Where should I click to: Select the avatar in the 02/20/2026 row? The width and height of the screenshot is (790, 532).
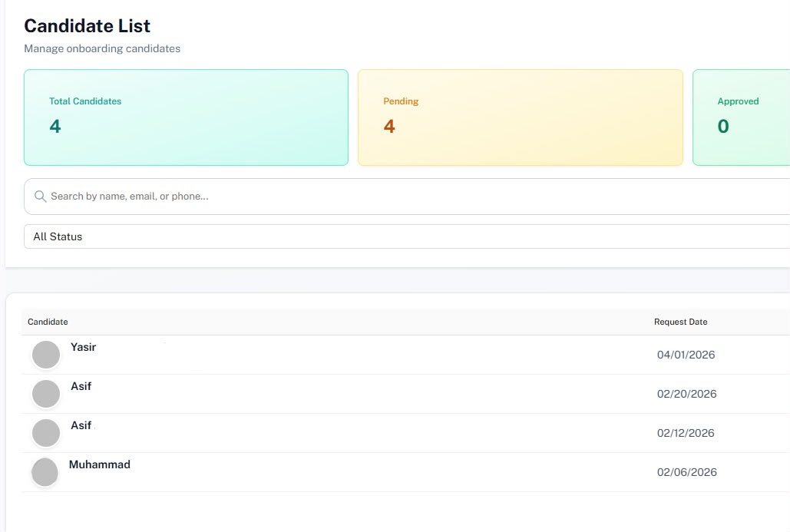pyautogui.click(x=46, y=394)
